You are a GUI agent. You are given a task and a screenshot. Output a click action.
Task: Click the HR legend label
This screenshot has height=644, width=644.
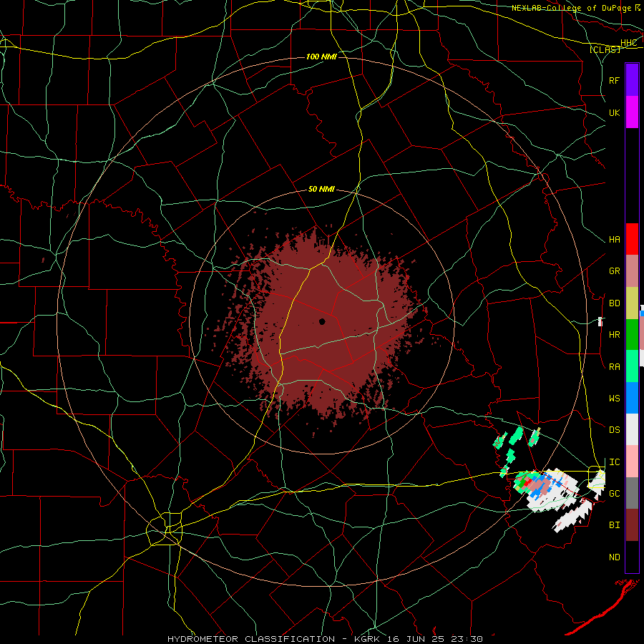pyautogui.click(x=615, y=335)
